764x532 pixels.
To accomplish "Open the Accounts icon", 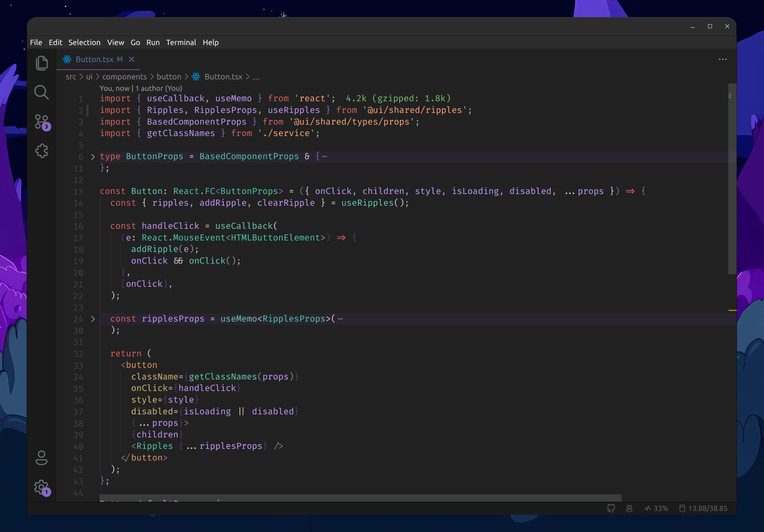I will point(41,458).
